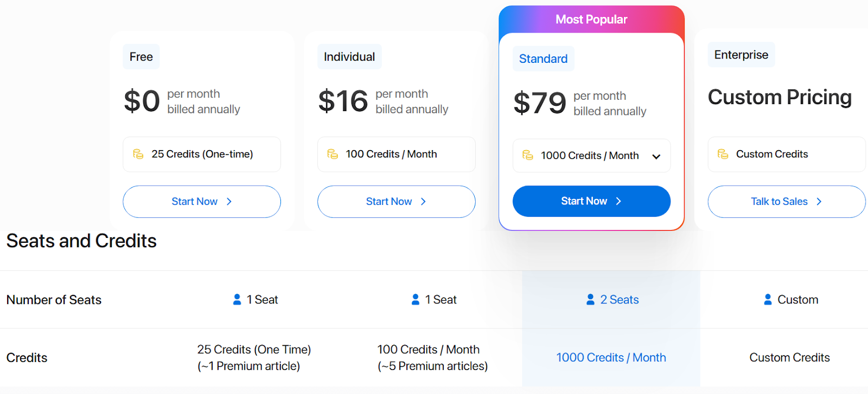The image size is (868, 394).
Task: Click Start Now under the Free plan
Action: [x=201, y=201]
